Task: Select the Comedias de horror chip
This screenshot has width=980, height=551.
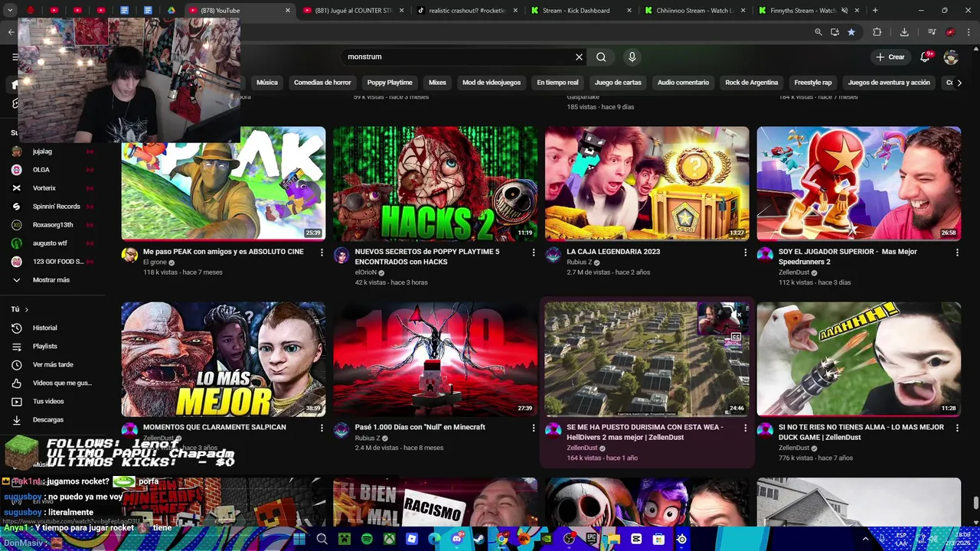Action: click(x=322, y=83)
